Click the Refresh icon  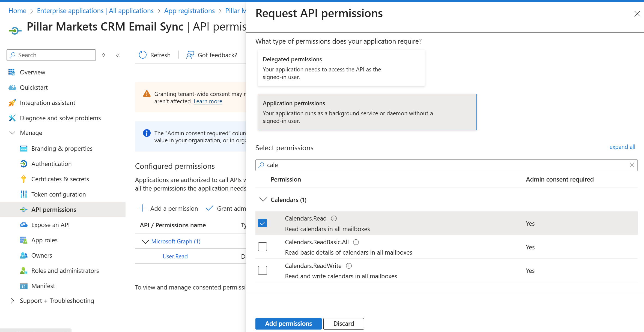pyautogui.click(x=142, y=55)
